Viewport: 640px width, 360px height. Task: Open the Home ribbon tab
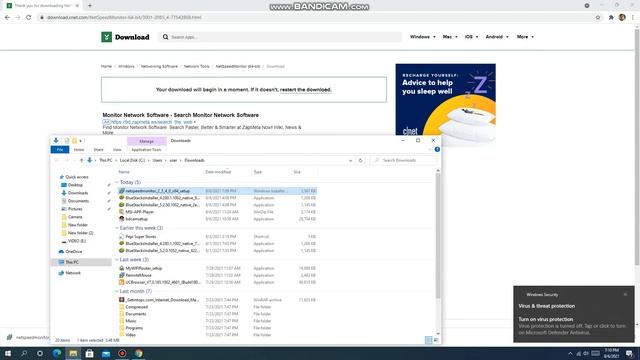79,150
